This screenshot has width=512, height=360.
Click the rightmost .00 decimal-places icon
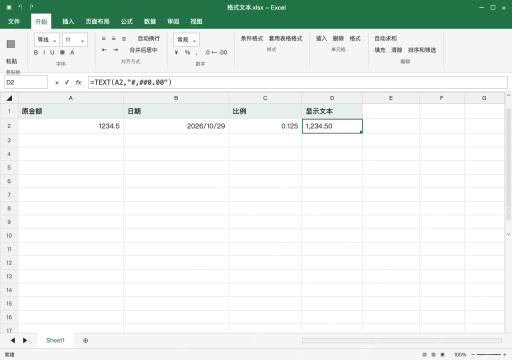click(x=223, y=52)
